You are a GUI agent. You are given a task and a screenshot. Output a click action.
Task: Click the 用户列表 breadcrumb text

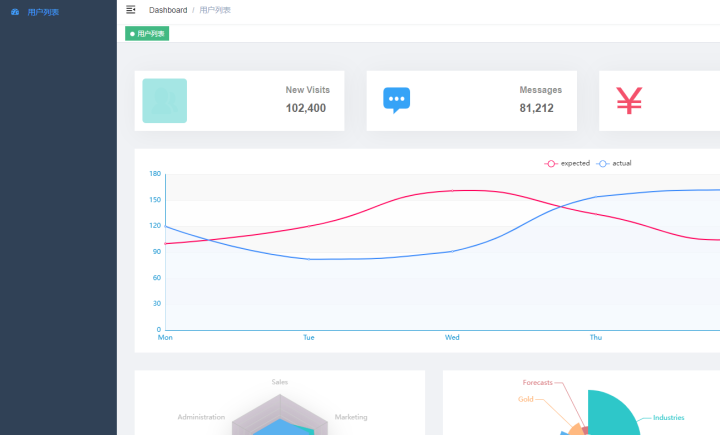(215, 10)
